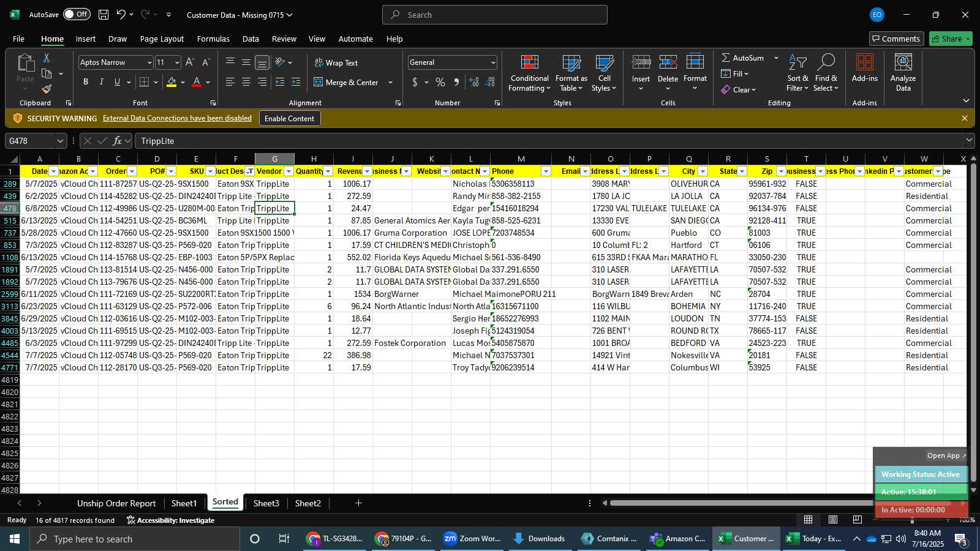Open the Data ribbon tab

click(251, 39)
